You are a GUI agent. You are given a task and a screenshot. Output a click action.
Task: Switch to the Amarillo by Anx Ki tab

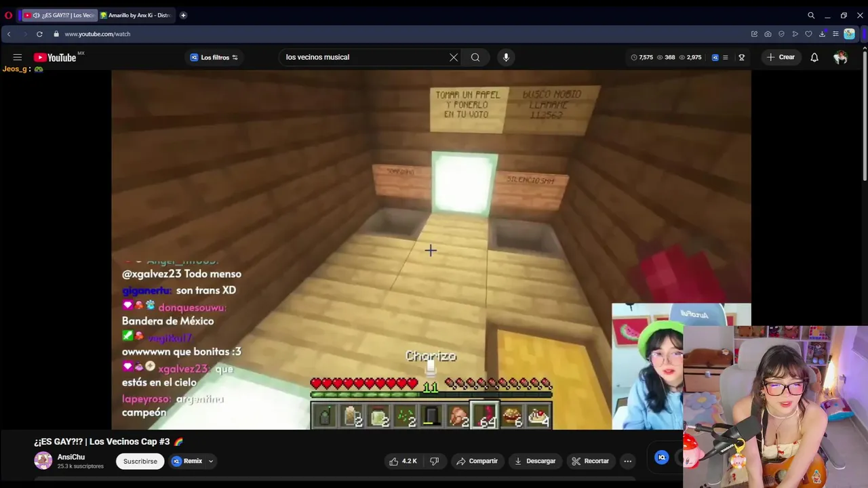[x=136, y=15]
